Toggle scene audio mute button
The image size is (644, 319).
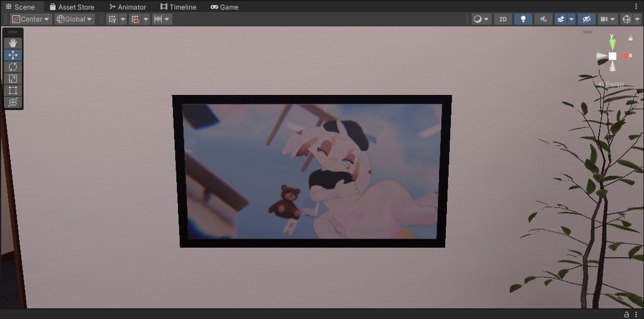pyautogui.click(x=543, y=19)
